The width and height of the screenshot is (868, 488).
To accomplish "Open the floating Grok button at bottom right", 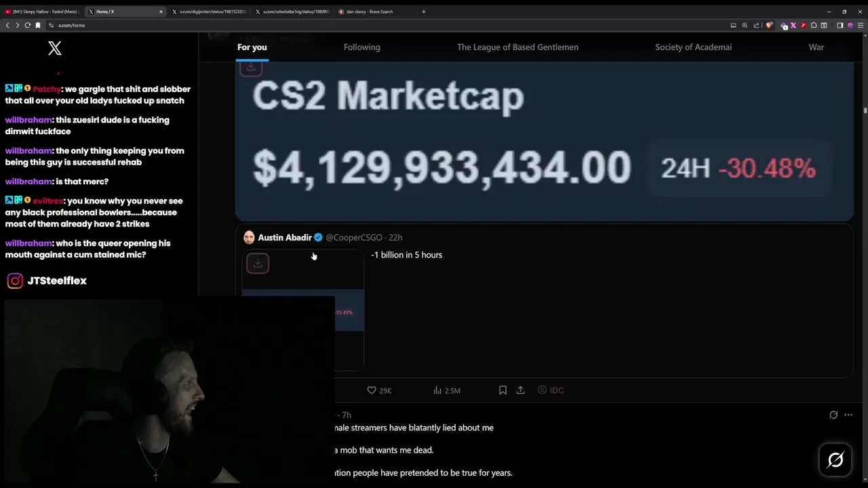I will (835, 460).
